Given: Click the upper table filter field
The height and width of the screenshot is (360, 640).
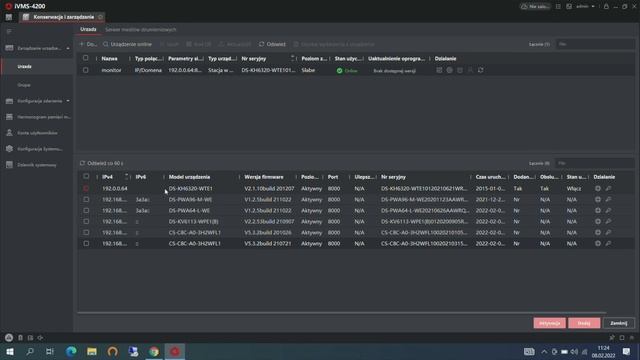Looking at the screenshot, I should click(594, 44).
